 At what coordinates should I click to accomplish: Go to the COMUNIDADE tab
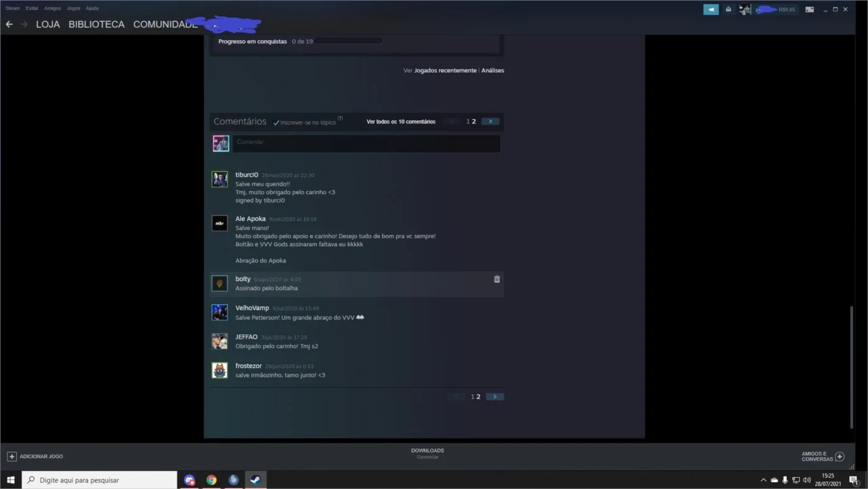pyautogui.click(x=165, y=25)
